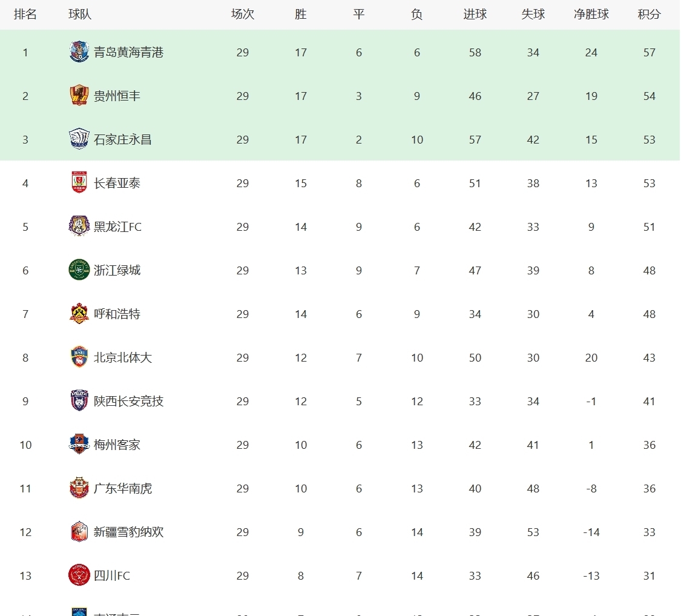Click the 贵州恒丰 team crest icon
Screen dimensions: 681x616
click(x=79, y=96)
